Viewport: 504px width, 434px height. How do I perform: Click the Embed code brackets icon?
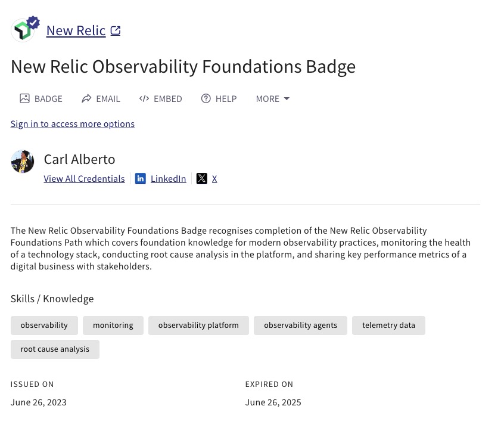click(x=144, y=98)
